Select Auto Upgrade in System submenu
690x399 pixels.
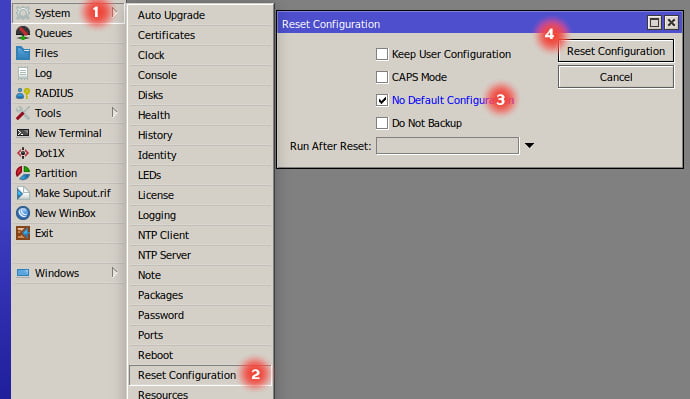(x=201, y=15)
